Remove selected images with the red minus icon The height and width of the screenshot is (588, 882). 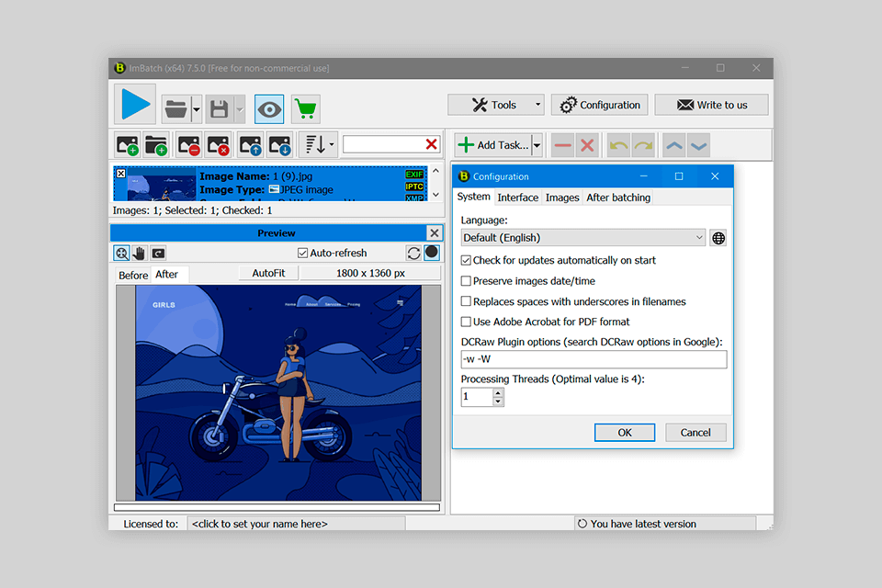(x=189, y=145)
